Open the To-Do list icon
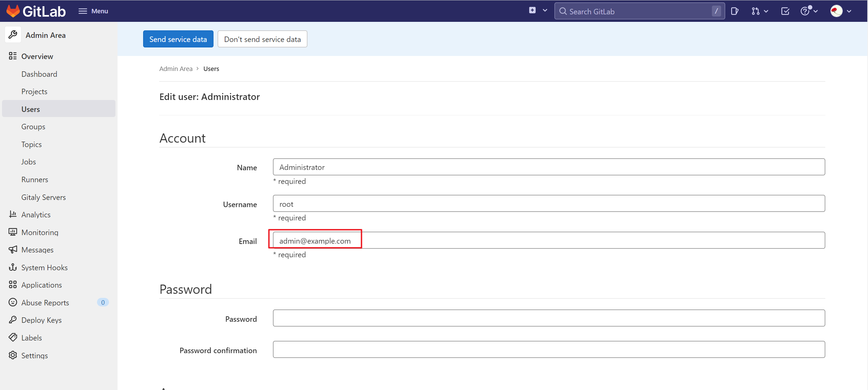The width and height of the screenshot is (868, 390). pyautogui.click(x=785, y=11)
